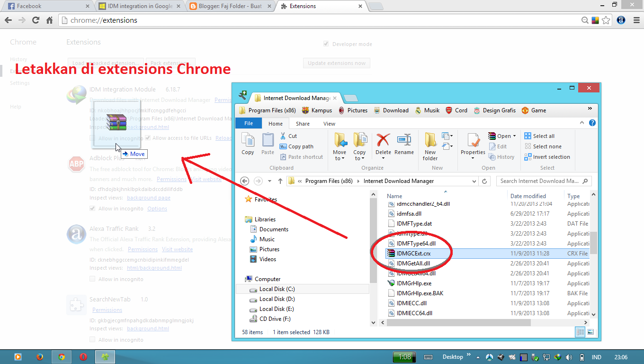The width and height of the screenshot is (644, 364).
Task: Open Adblock Plus Options link
Action: point(157,209)
